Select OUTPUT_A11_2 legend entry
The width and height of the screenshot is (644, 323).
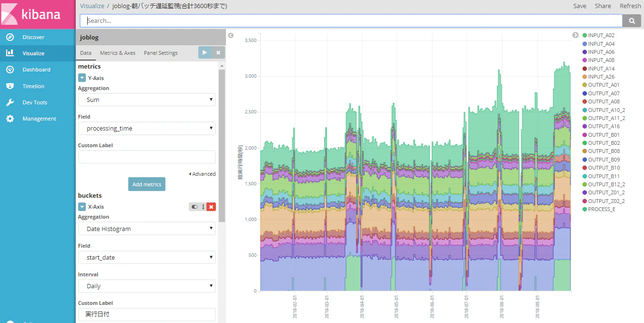pyautogui.click(x=604, y=118)
